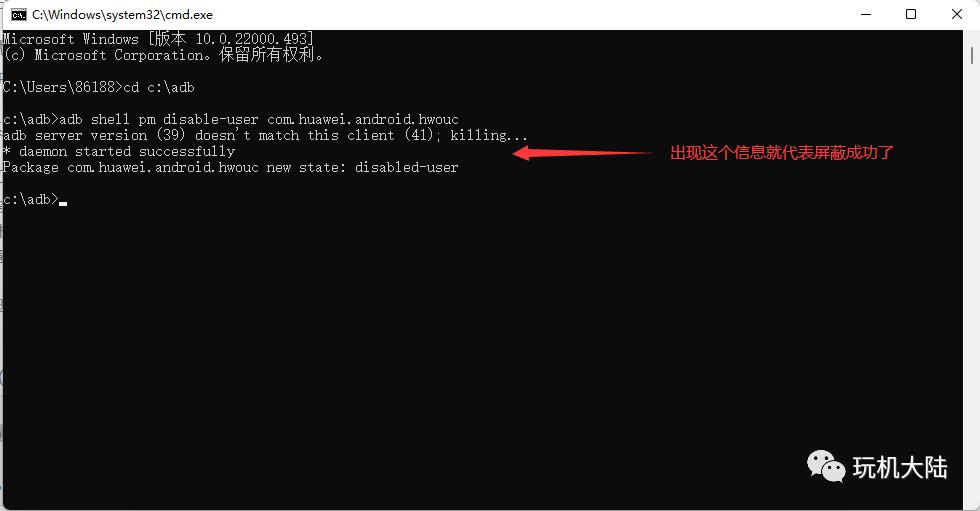Click the disabled-user word in output

(x=407, y=167)
